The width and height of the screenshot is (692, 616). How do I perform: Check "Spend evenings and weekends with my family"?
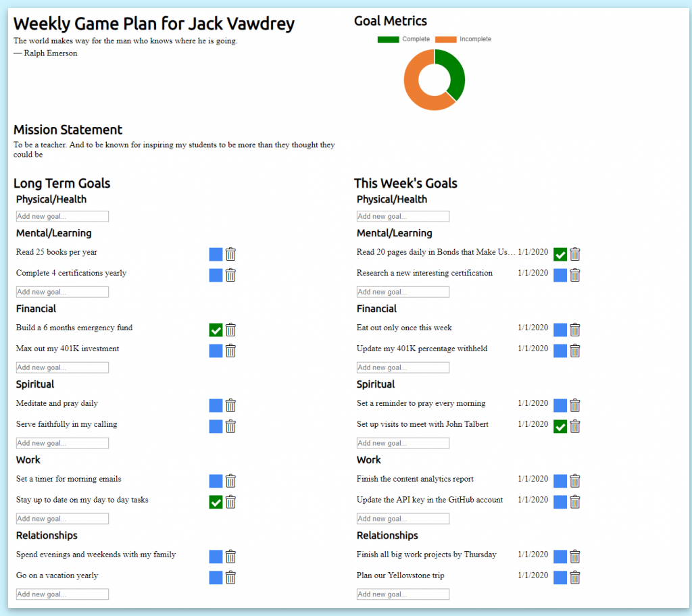[x=215, y=557]
